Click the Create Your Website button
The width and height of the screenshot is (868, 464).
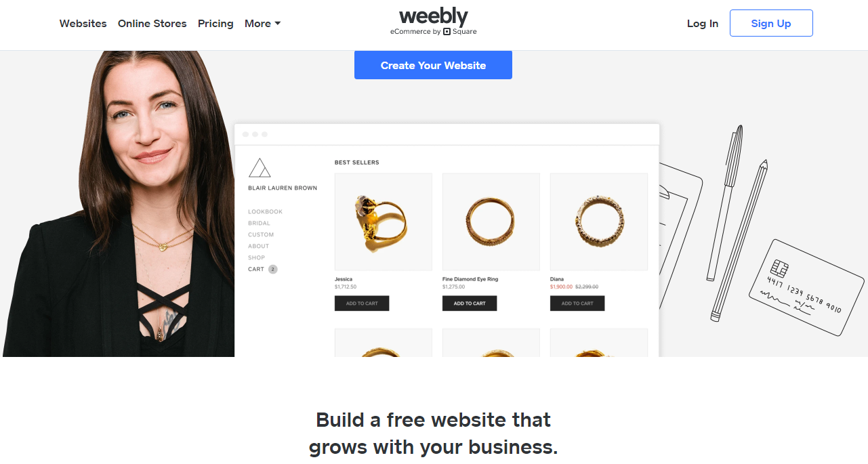click(433, 65)
